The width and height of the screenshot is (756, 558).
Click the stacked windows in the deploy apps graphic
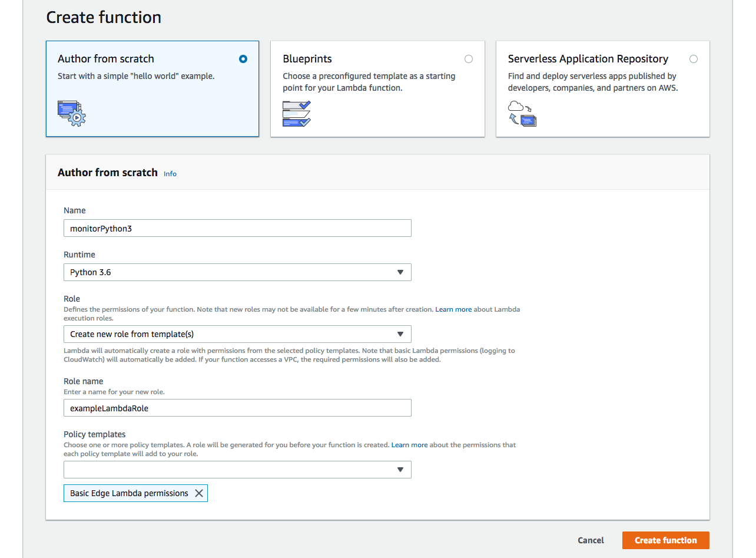[528, 120]
